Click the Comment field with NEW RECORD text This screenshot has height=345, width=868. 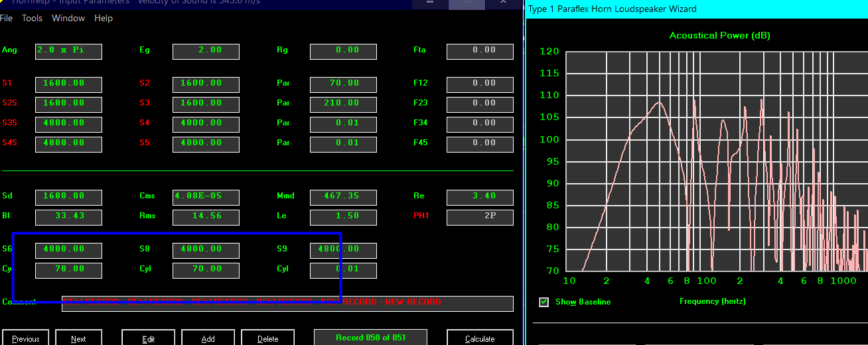(x=287, y=303)
